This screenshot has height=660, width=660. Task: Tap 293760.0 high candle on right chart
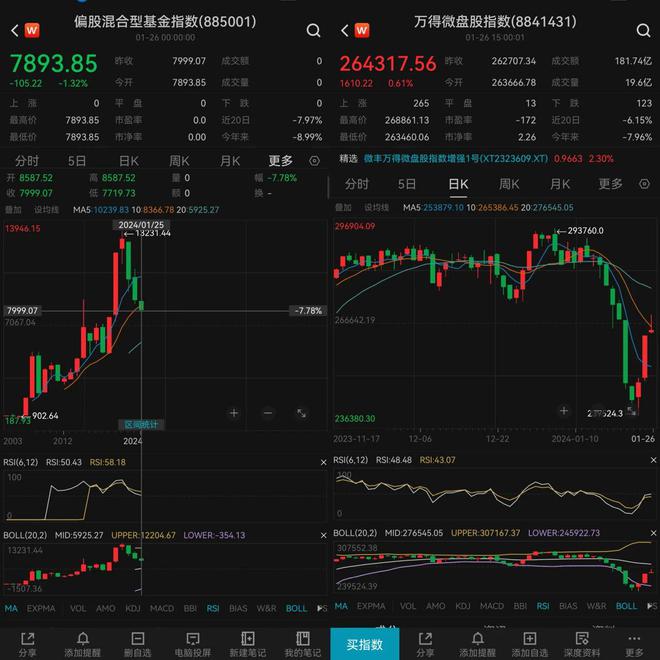click(x=555, y=242)
